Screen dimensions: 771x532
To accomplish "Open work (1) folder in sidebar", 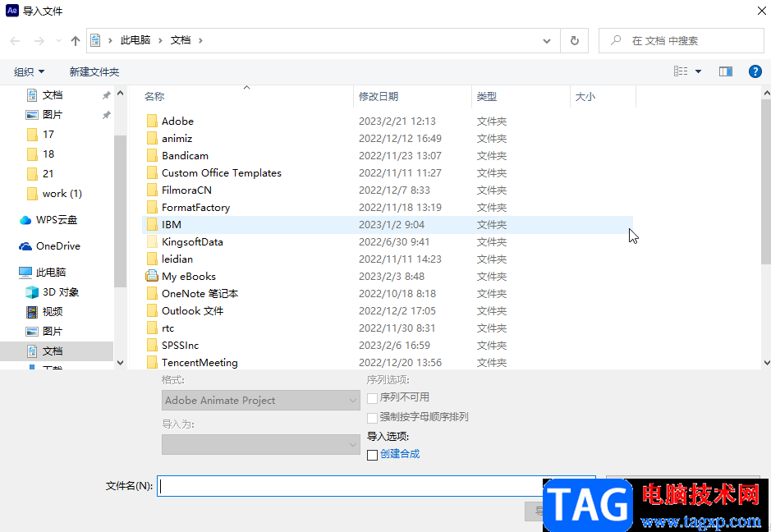I will pos(62,193).
